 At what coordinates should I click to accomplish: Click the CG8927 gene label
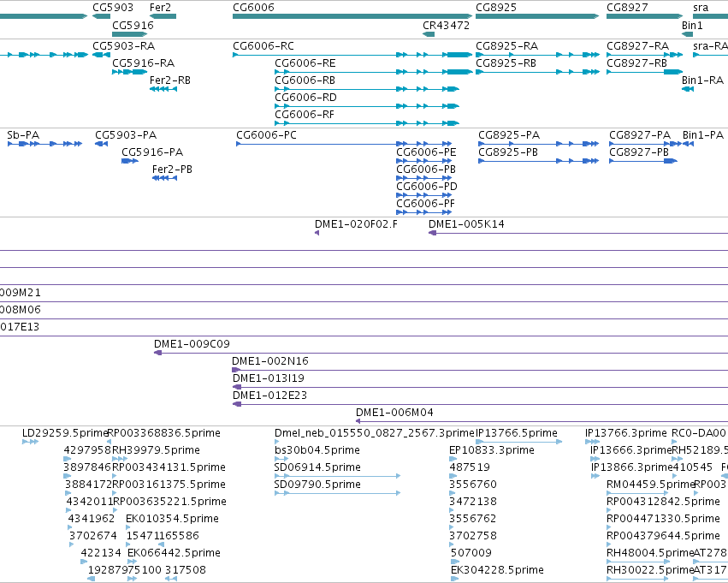coord(627,8)
